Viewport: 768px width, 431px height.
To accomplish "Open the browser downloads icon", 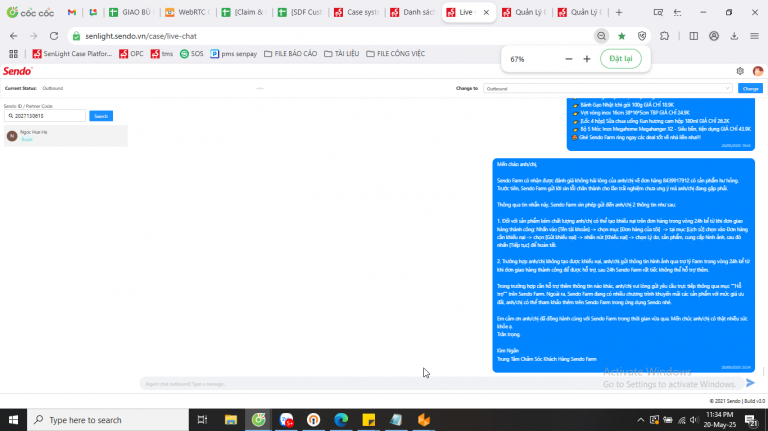I will 734,36.
